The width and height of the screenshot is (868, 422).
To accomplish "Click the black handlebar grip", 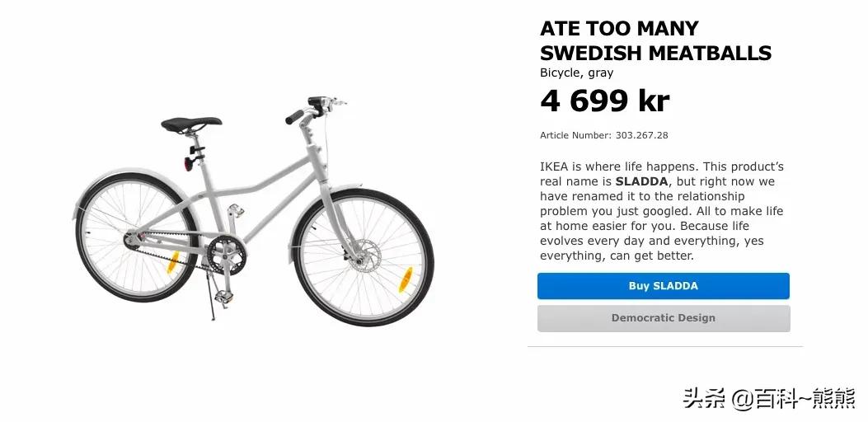I will point(295,118).
